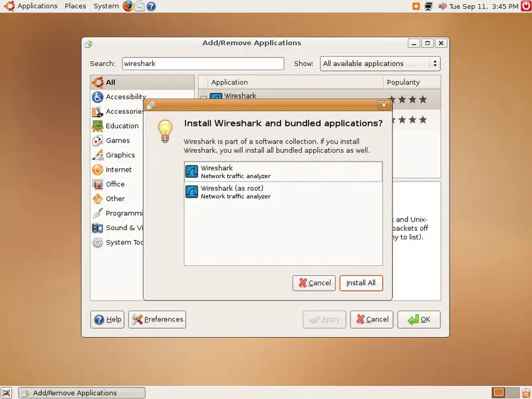Click Cancel in Add/Remove Applications window
The width and height of the screenshot is (532, 399).
372,320
